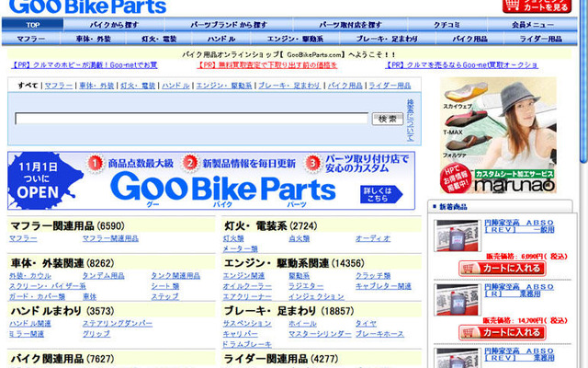Open 点火類 link
This screenshot has width=588, height=368.
coord(300,238)
